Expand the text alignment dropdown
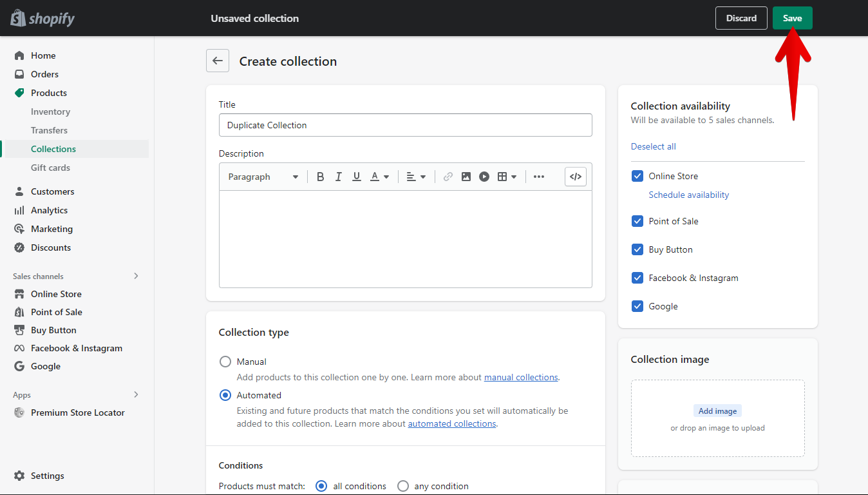Image resolution: width=868 pixels, height=495 pixels. (x=416, y=176)
